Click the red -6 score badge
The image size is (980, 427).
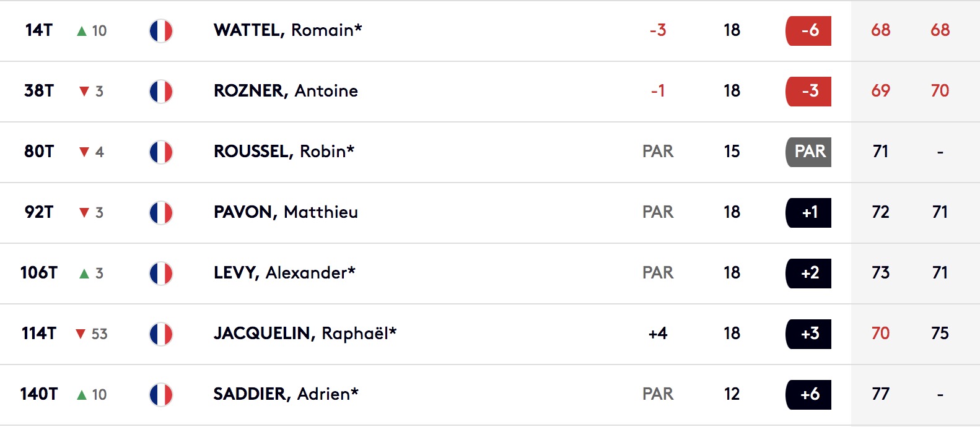click(x=808, y=30)
